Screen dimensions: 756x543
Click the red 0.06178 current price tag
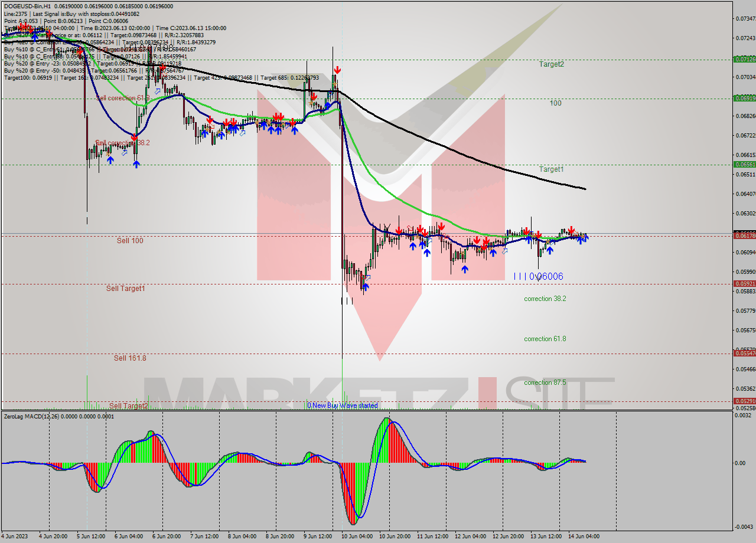coord(744,235)
